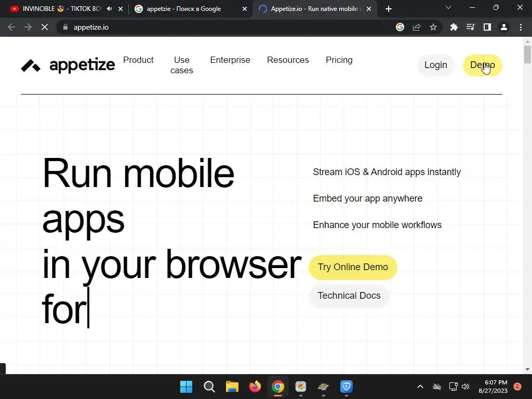Open a new browser tab

click(389, 9)
